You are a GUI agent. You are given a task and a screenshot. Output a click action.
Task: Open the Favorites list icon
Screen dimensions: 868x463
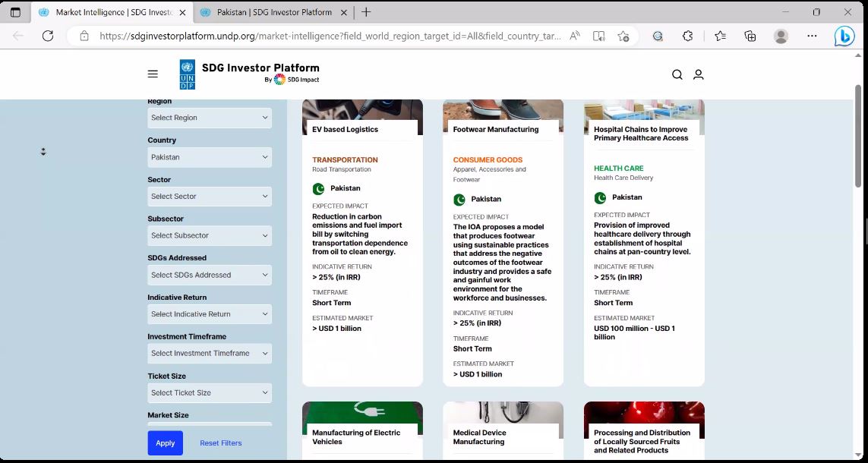click(720, 36)
